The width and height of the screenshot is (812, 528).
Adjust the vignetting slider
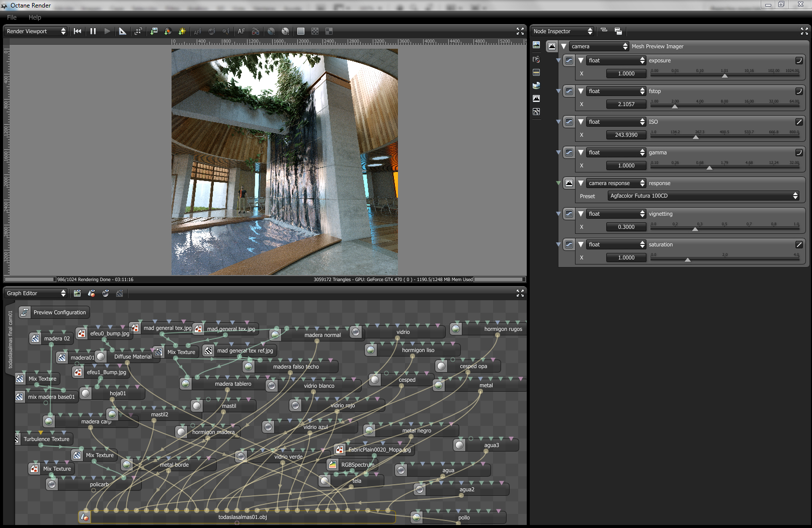coord(725,229)
